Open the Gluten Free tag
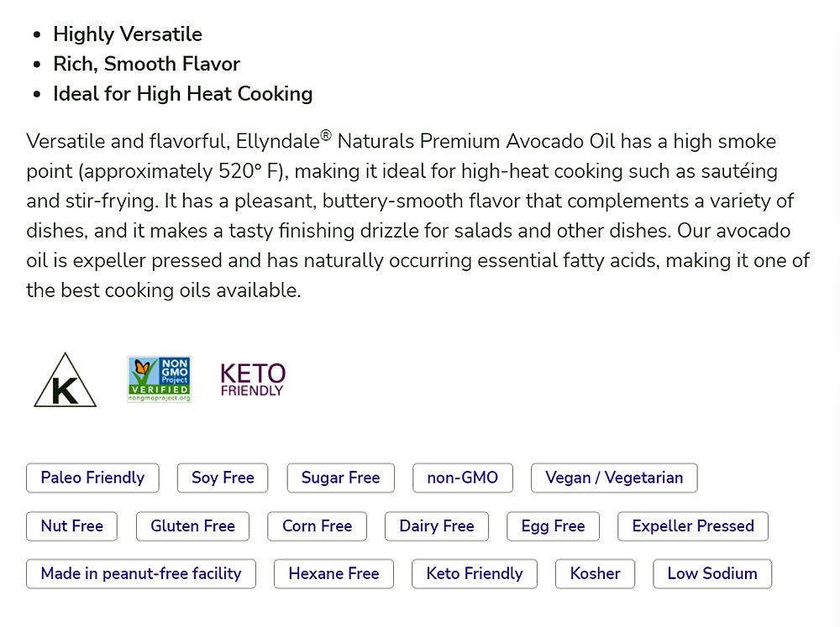Screen dimensions: 840x627 click(192, 526)
